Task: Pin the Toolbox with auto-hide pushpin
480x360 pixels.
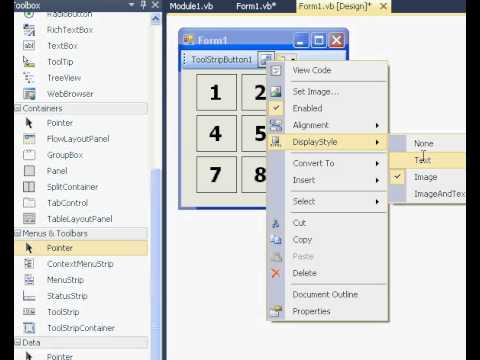Action: point(143,5)
